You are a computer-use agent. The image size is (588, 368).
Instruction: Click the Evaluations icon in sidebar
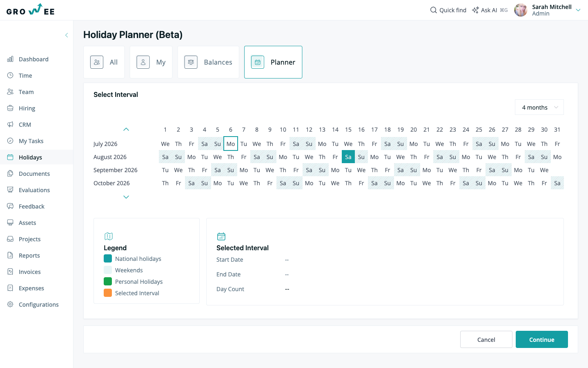click(10, 190)
